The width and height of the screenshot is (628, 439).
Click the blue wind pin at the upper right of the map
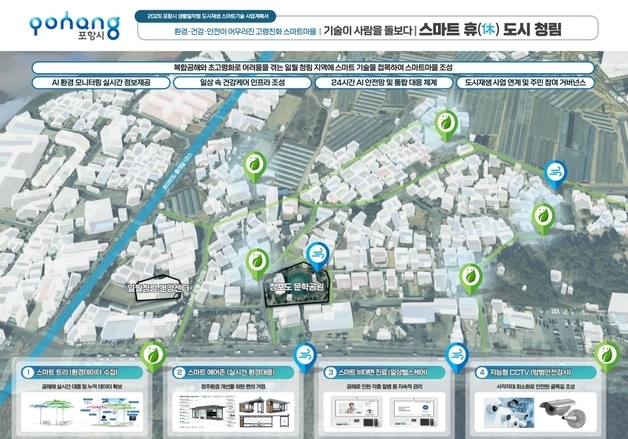tap(556, 174)
